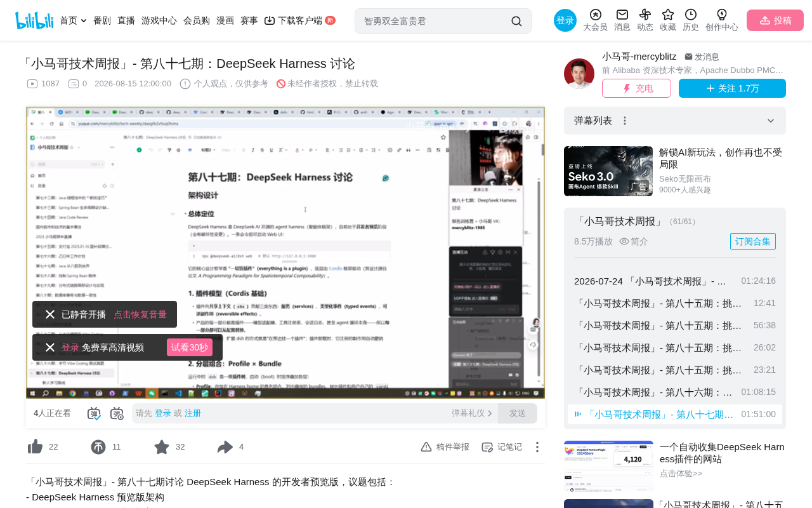This screenshot has width=812, height=508.
Task: Open DeepSeek Harness plugin site thumbnail
Action: (x=608, y=466)
